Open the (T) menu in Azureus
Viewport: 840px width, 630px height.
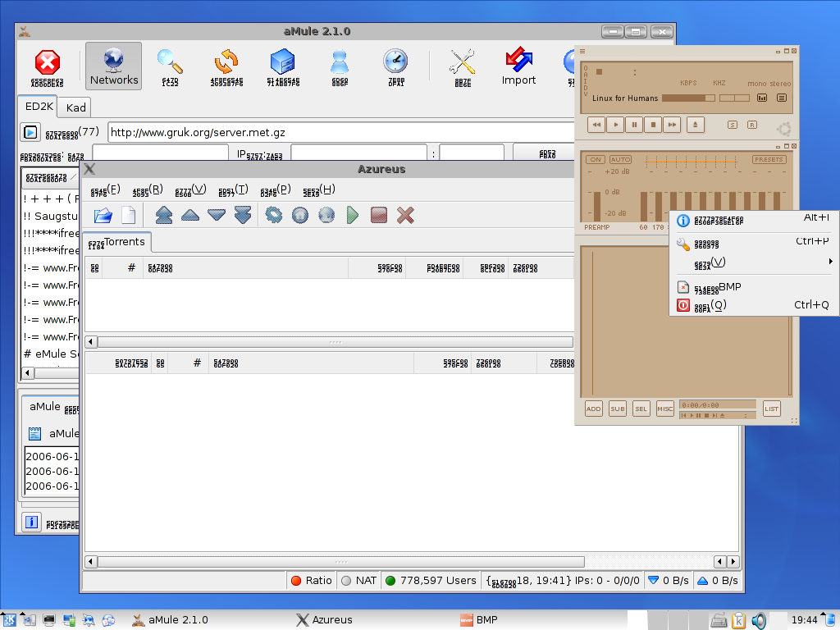pyautogui.click(x=233, y=189)
